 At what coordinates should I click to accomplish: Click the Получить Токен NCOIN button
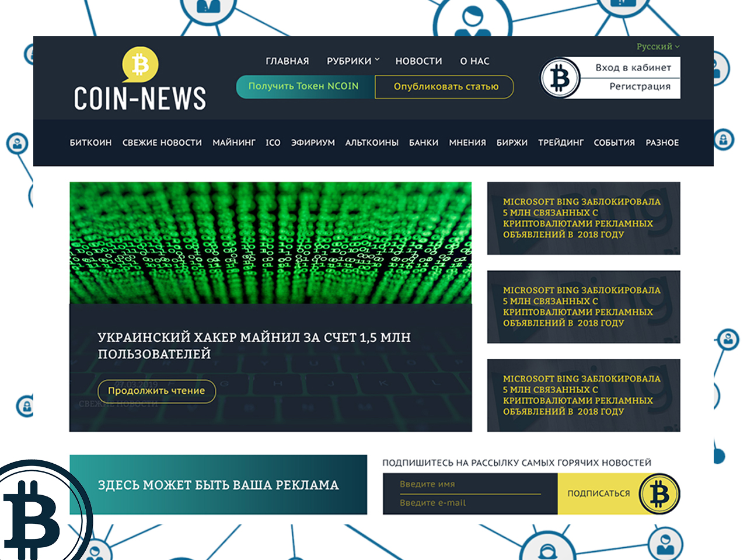pyautogui.click(x=305, y=86)
